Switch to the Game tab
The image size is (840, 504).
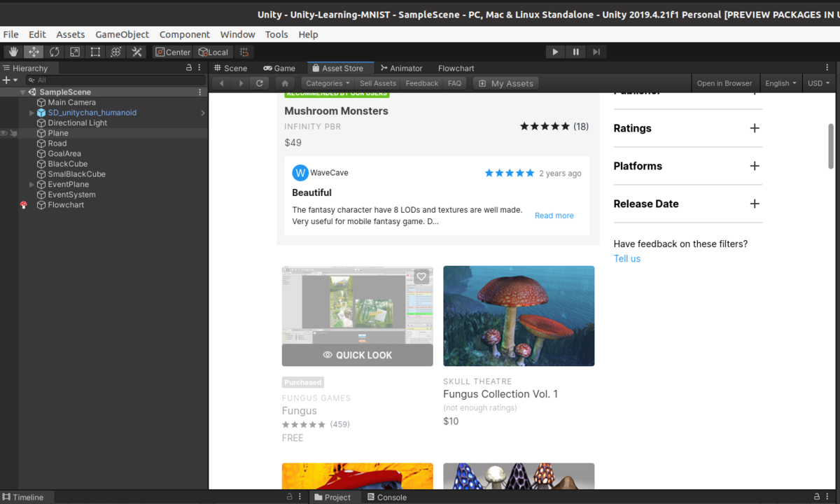279,68
